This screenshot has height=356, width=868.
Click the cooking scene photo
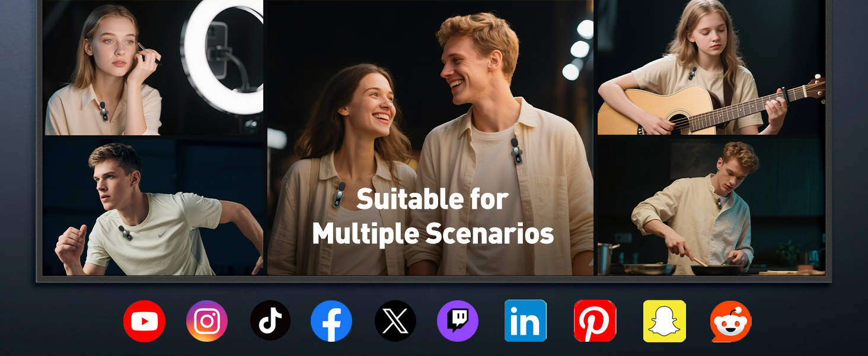click(711, 206)
